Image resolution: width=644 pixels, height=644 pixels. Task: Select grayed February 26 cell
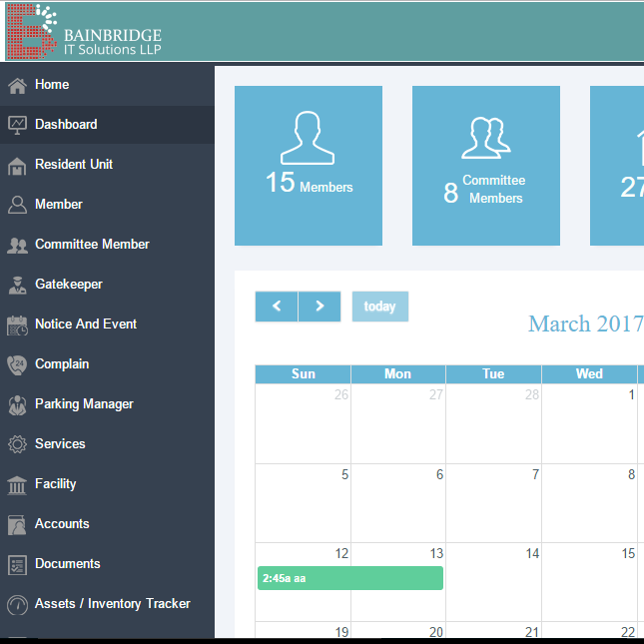pos(304,424)
